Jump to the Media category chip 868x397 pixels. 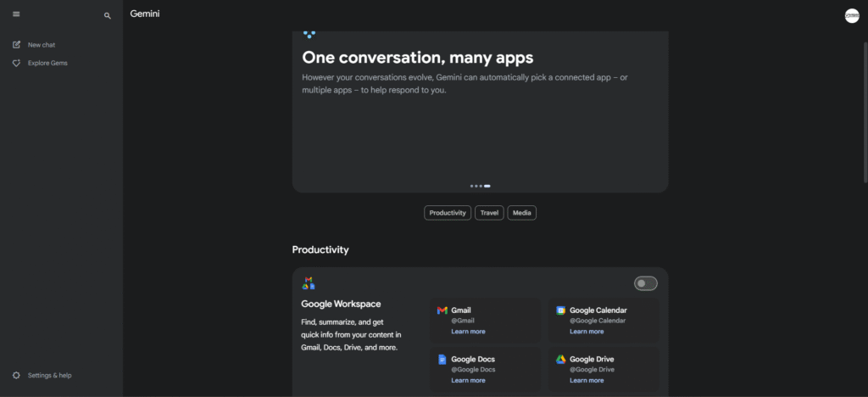point(521,213)
